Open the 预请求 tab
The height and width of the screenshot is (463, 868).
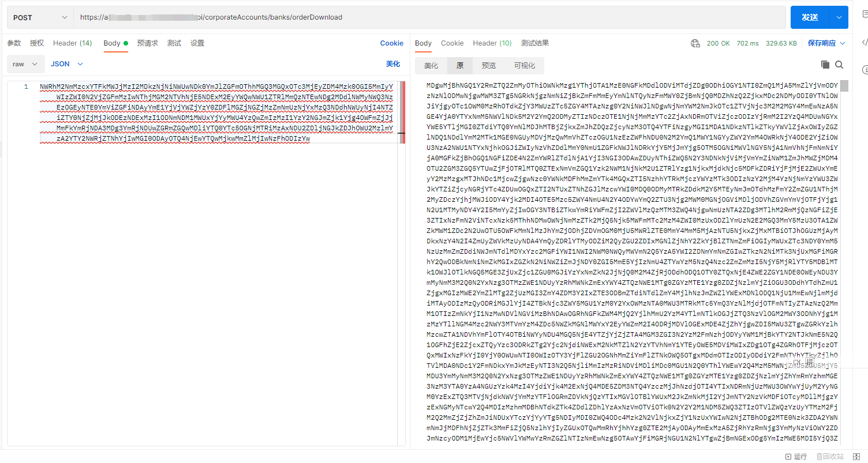point(147,43)
